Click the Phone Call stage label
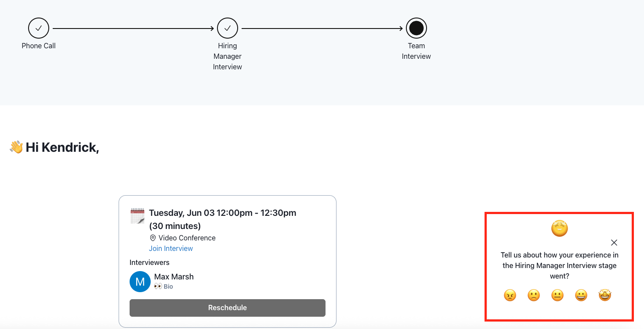 [39, 46]
